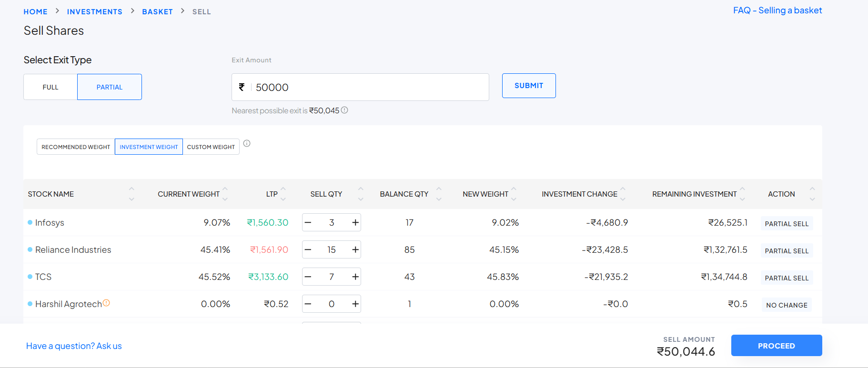Switch to Recommended Weight option
This screenshot has width=868, height=368.
point(76,147)
